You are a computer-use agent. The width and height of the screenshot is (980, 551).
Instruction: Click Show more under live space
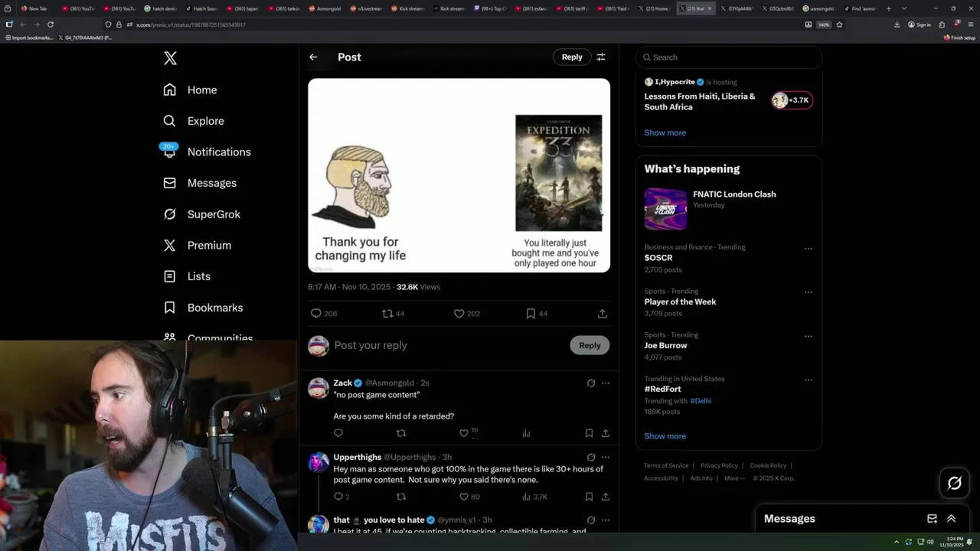coord(665,132)
